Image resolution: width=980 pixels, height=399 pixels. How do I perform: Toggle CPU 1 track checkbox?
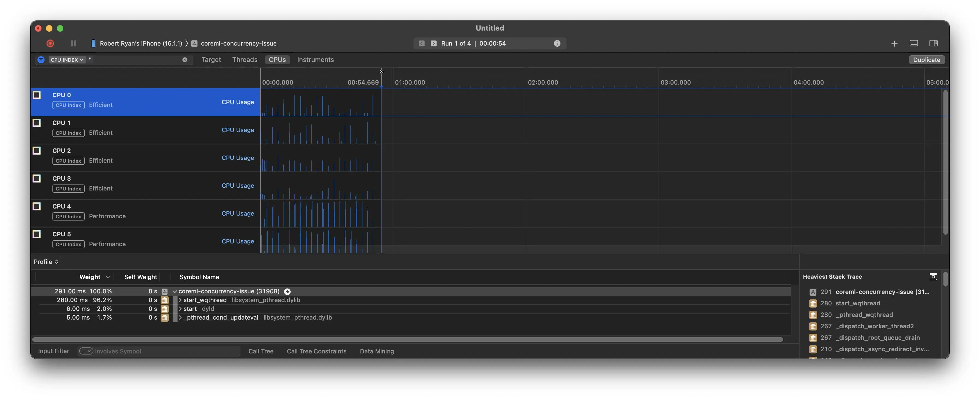click(37, 123)
